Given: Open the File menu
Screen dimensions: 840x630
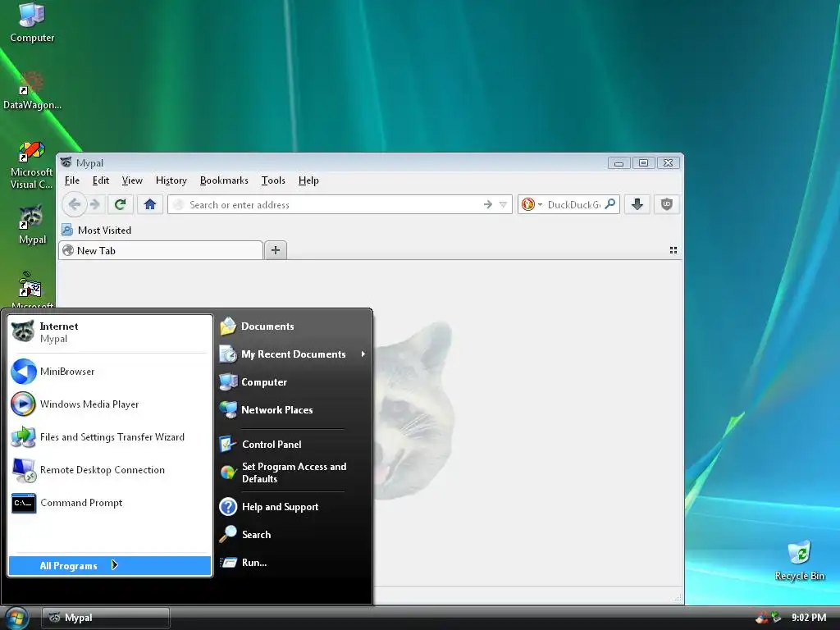Looking at the screenshot, I should point(72,180).
